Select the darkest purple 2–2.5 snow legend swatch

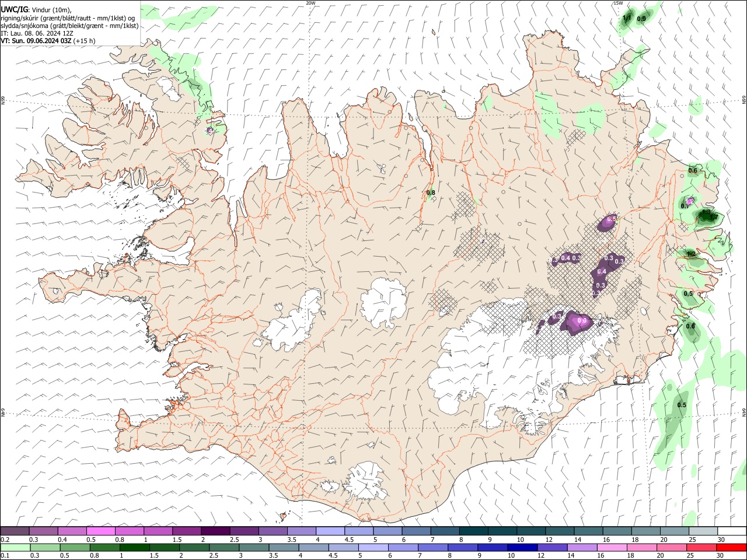215,531
